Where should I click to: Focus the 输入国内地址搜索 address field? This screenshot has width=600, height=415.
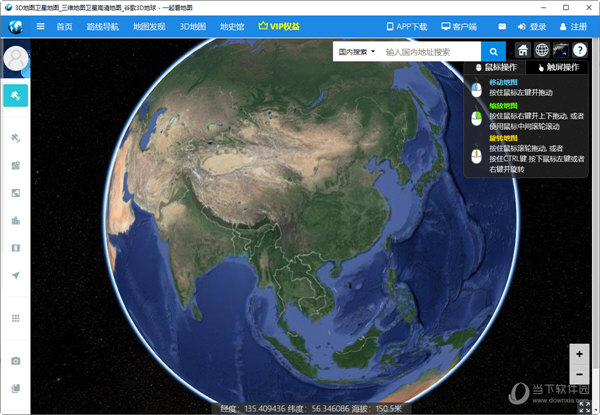point(431,52)
